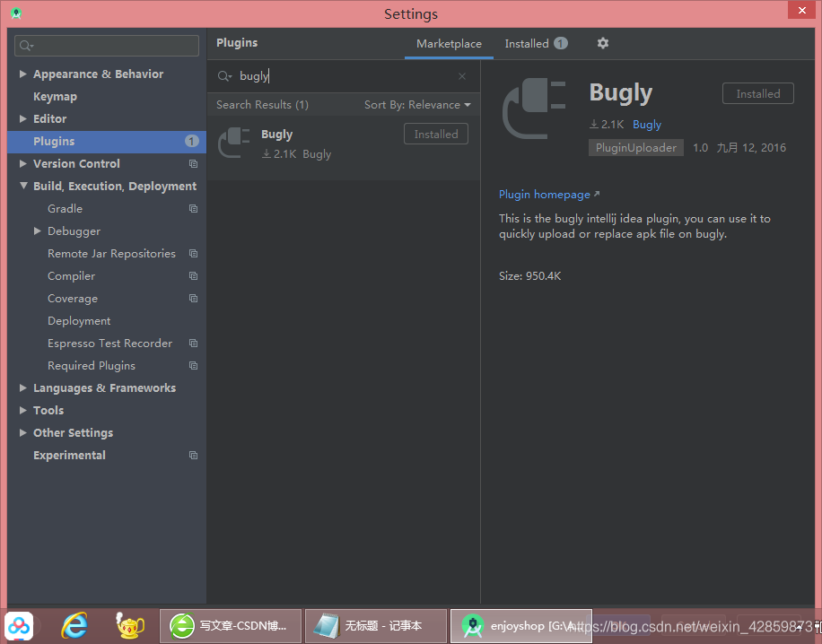The image size is (822, 644).
Task: Click the PluginUploader tag
Action: tap(635, 148)
